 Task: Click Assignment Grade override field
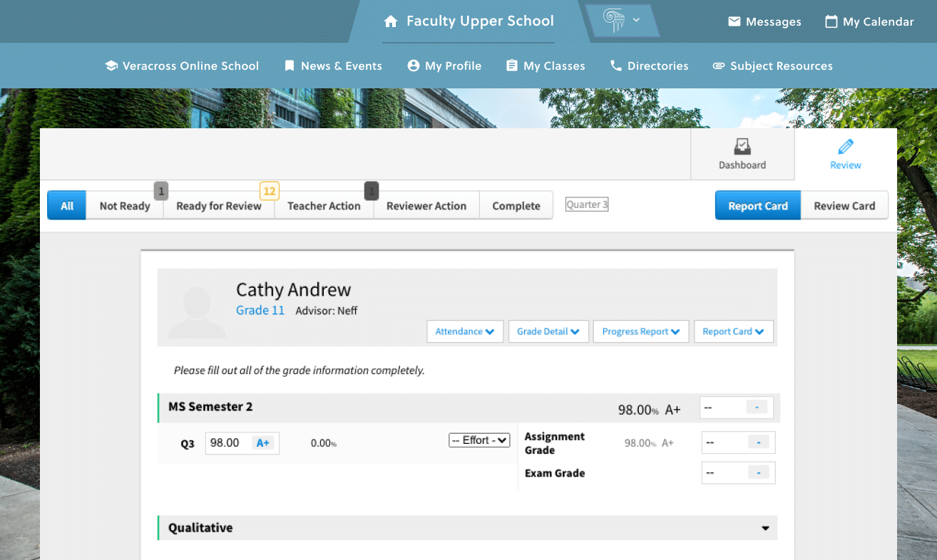click(738, 442)
